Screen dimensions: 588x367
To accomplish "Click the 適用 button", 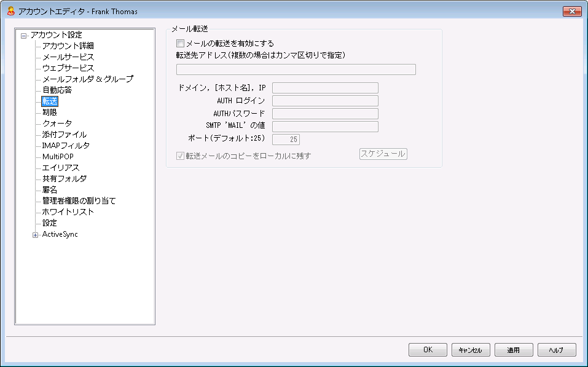I will click(513, 350).
